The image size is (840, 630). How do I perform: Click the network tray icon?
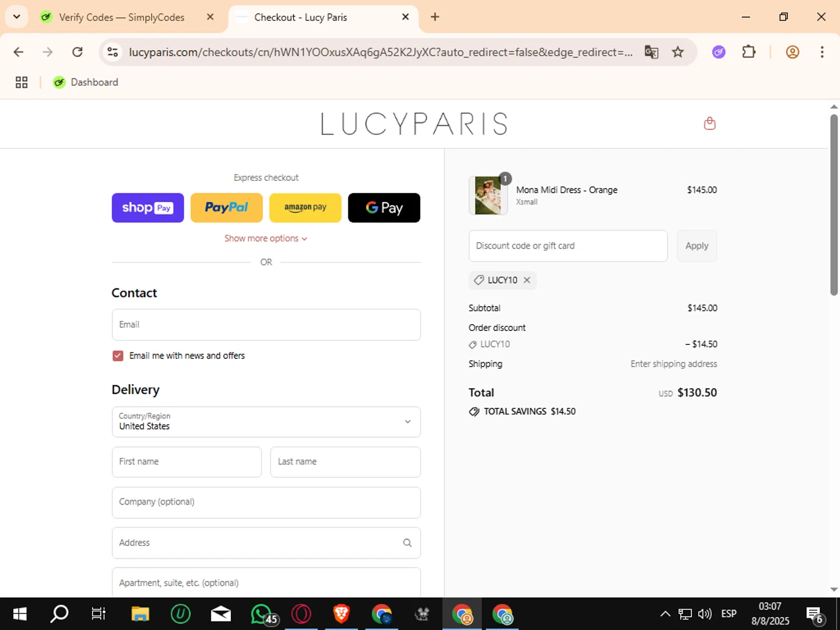pos(685,614)
